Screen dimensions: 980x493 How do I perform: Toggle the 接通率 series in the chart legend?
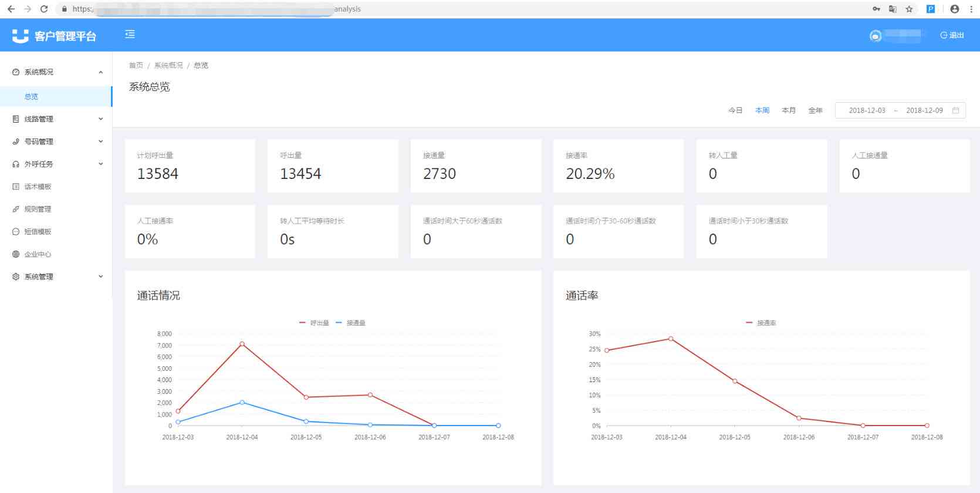[761, 323]
